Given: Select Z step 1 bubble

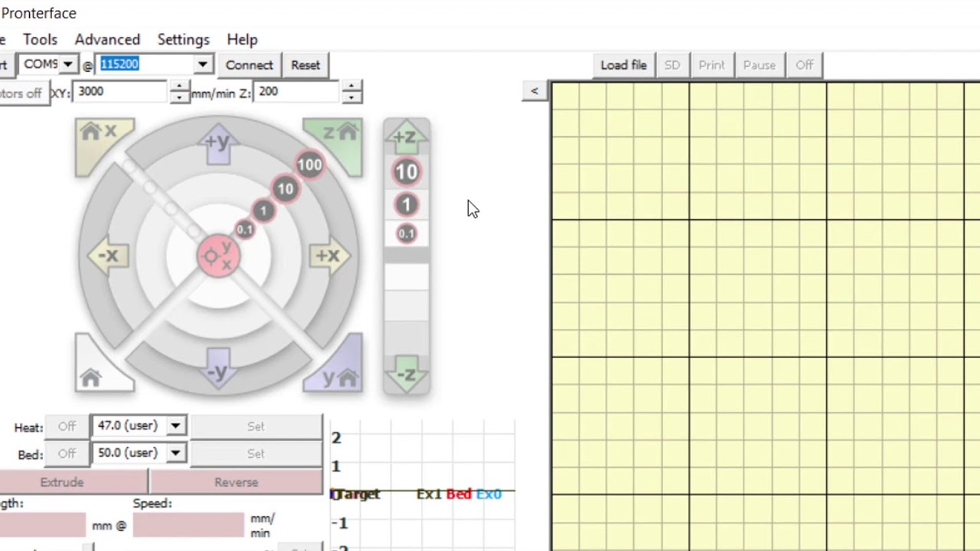Looking at the screenshot, I should point(406,205).
